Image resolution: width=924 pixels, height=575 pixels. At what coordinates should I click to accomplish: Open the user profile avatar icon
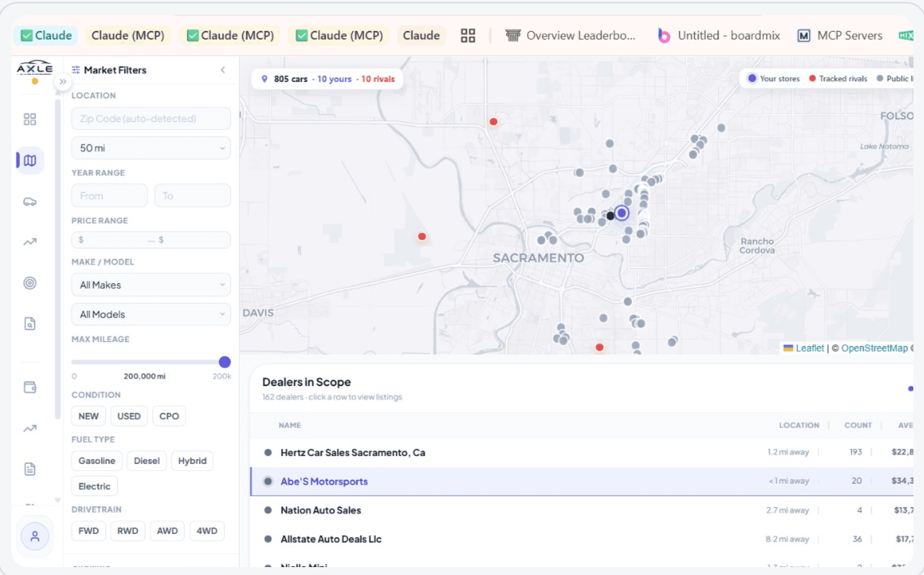tap(35, 536)
